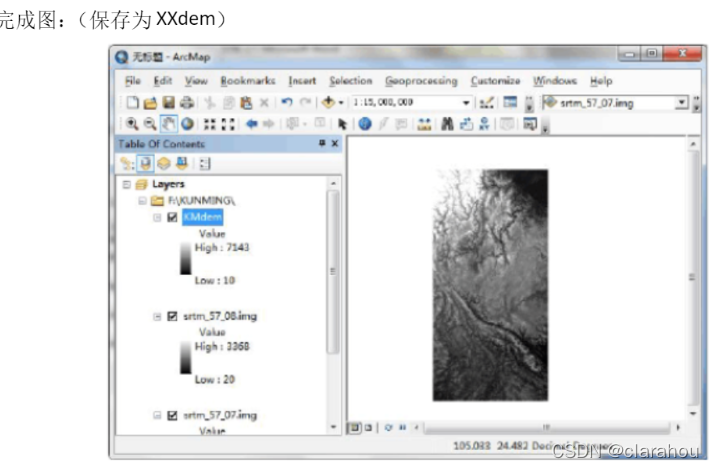Click the Cut scissors icon

[x=209, y=103]
